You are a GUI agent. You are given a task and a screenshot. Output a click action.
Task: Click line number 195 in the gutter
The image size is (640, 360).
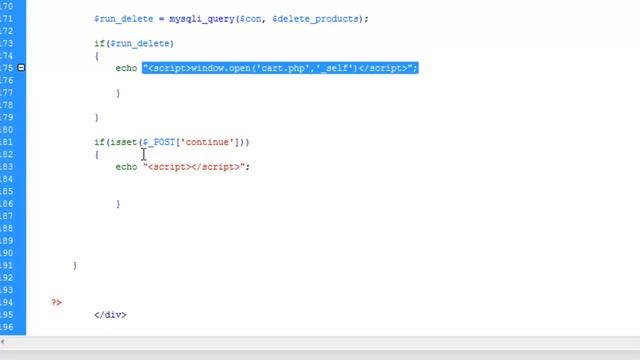tap(7, 315)
